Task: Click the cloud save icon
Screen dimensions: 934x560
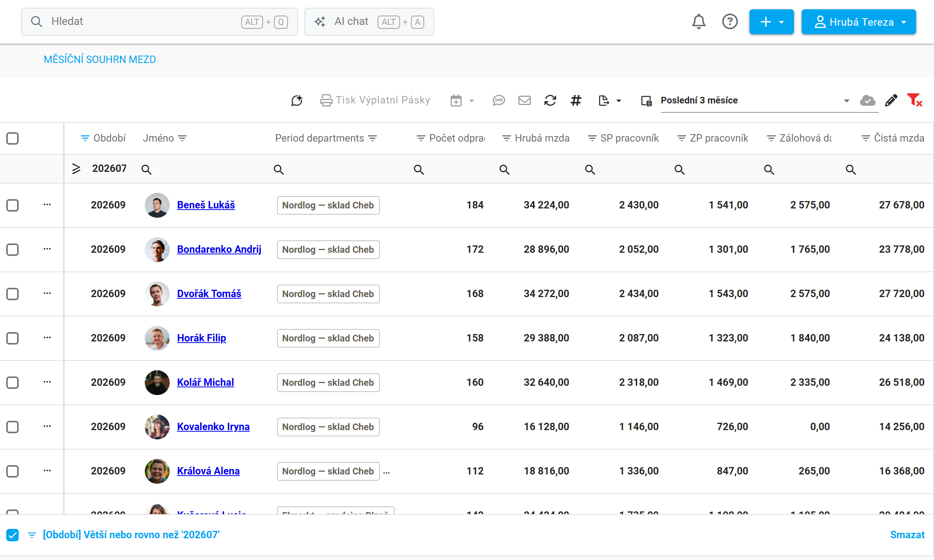Action: coord(867,100)
